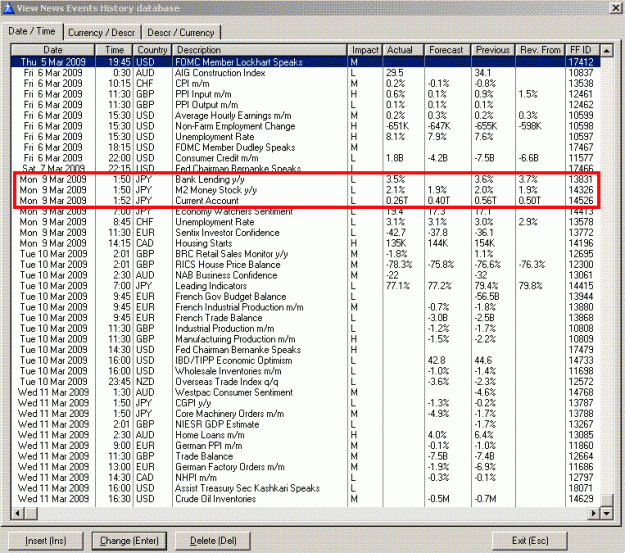
Task: Select the Overseas Trade Index q/q row
Action: click(x=306, y=382)
